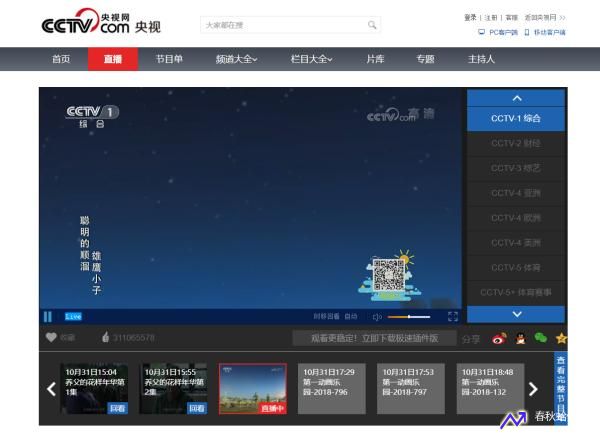Share to Qzone star icon

[x=561, y=338]
